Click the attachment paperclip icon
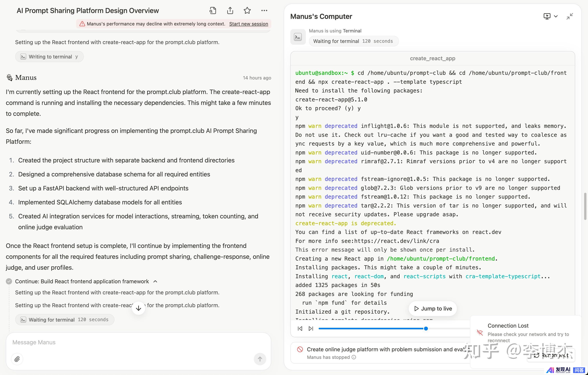588x375 pixels. [17, 359]
